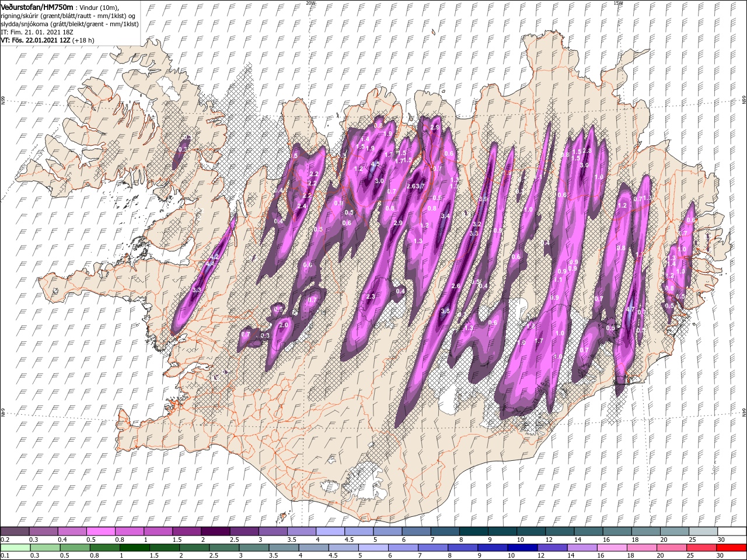747x560 pixels.
Task: Click the grey-blue 3.5–4 swatch in lower legend
Action: (284, 548)
